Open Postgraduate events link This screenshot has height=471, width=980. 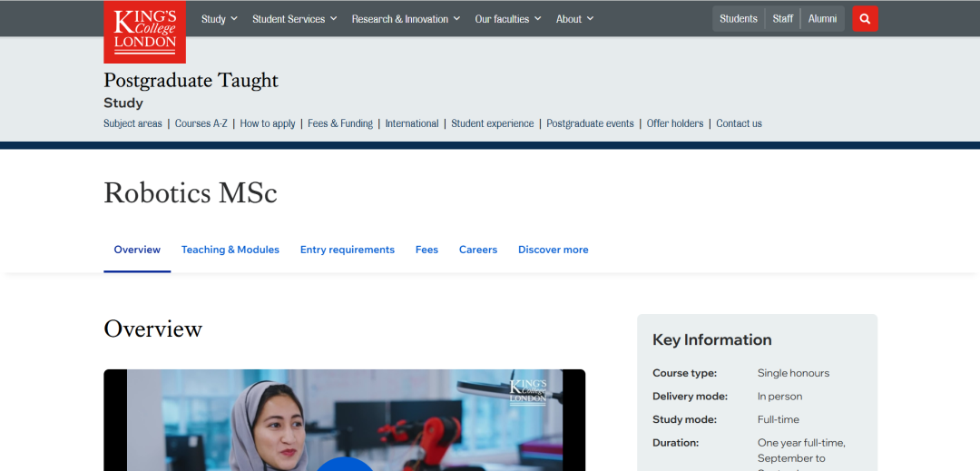(x=590, y=123)
